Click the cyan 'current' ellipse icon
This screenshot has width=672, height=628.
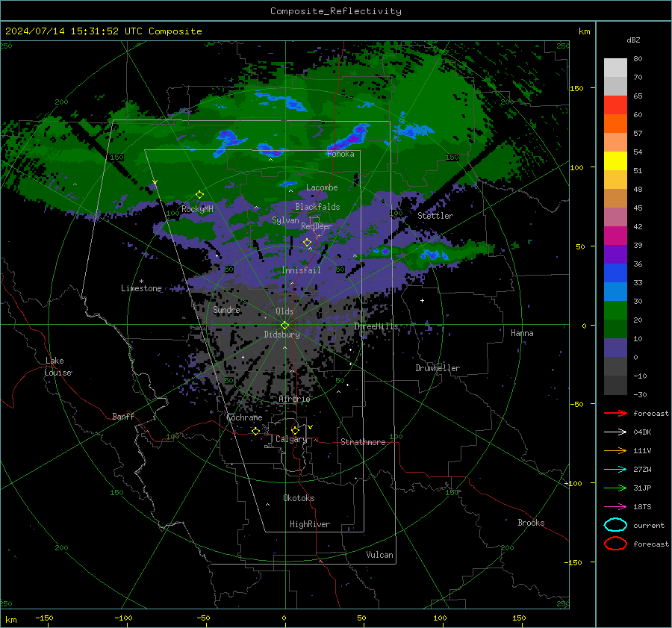[x=615, y=525]
